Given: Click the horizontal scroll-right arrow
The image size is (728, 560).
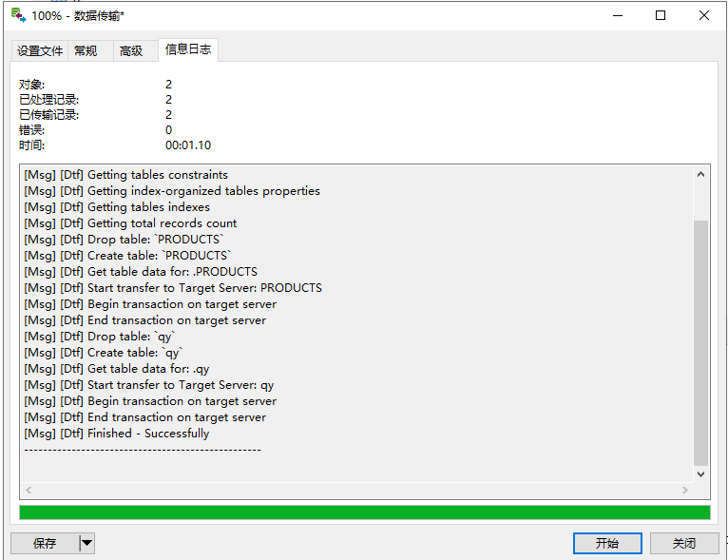Looking at the screenshot, I should point(685,490).
